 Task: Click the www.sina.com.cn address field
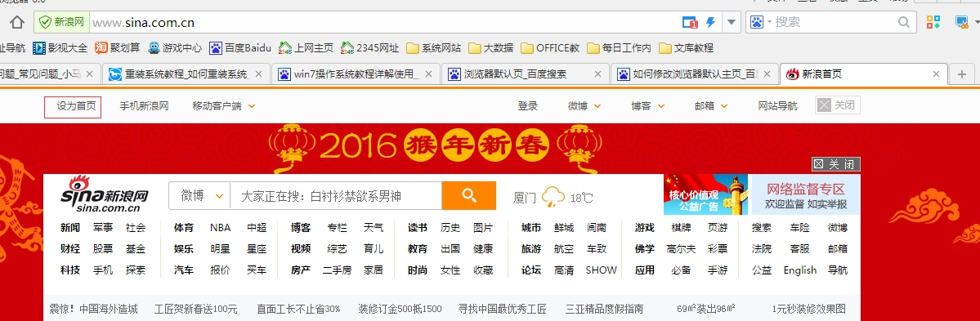[384, 23]
